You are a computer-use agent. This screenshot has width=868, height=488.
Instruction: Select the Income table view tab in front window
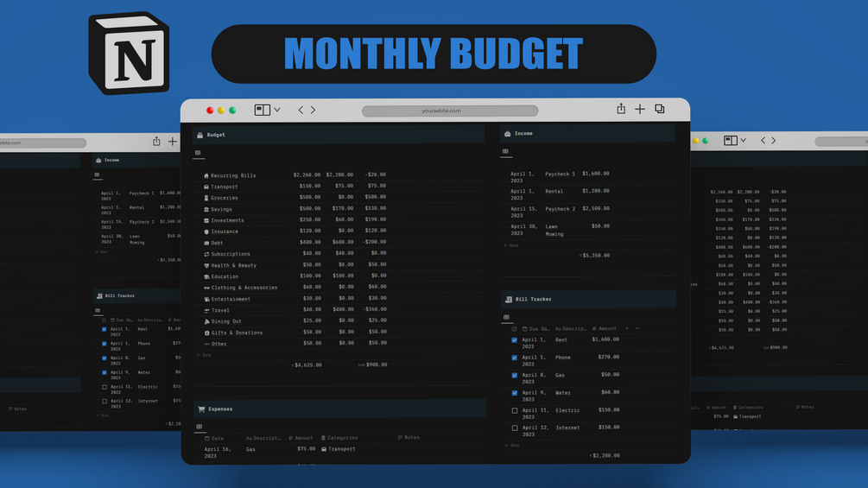[505, 152]
